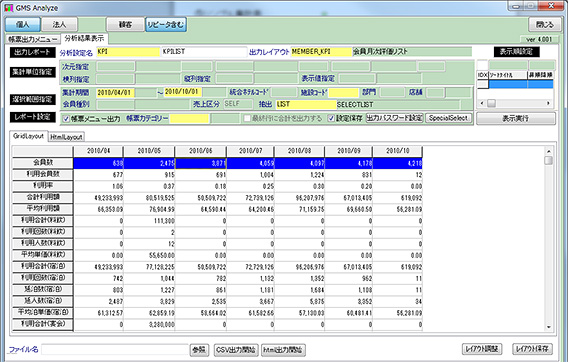Viewport: 568px width, 362px height.
Task: Select the 利用率 row header
Action: pyautogui.click(x=43, y=186)
